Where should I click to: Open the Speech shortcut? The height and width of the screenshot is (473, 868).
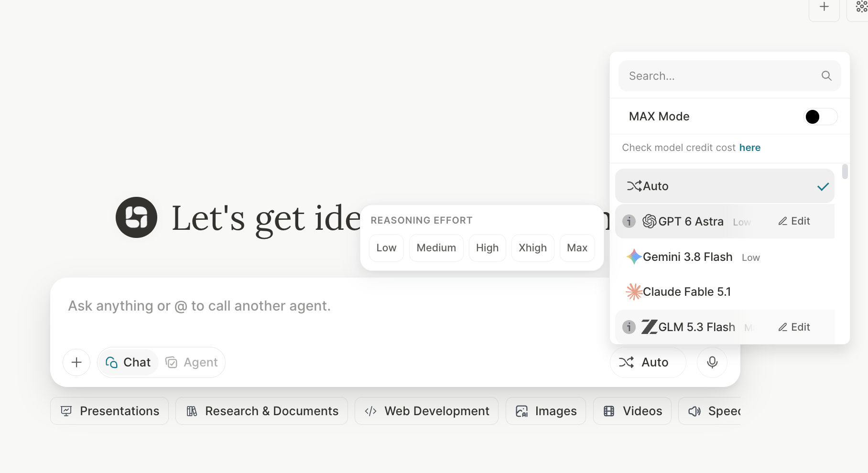pos(710,411)
